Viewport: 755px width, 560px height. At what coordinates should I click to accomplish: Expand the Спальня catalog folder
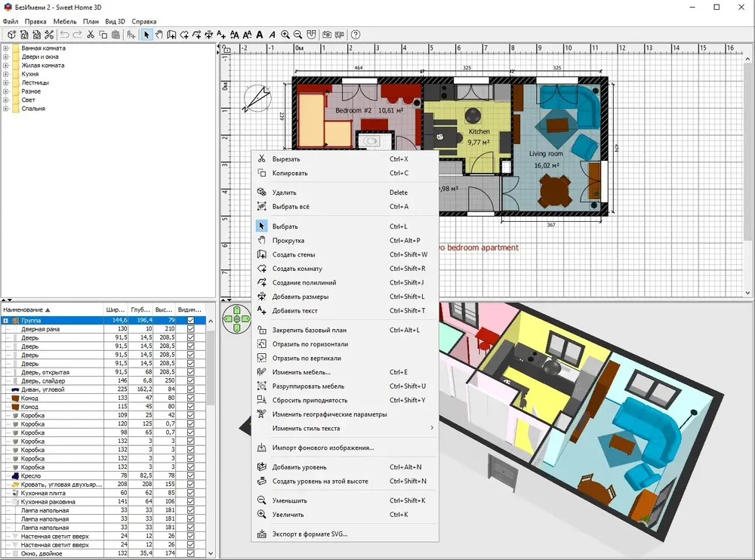[6, 109]
